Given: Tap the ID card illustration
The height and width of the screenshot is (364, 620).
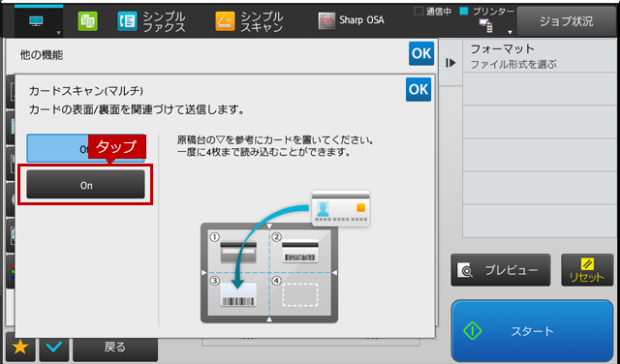Looking at the screenshot, I should (340, 209).
